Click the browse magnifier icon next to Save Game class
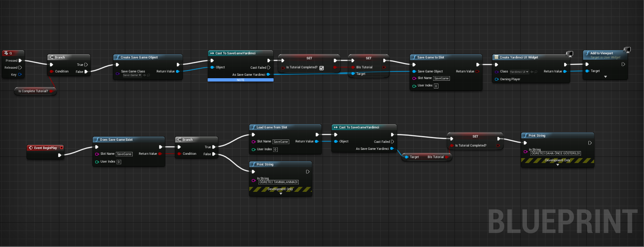Image resolution: width=644 pixels, height=247 pixels. pyautogui.click(x=148, y=75)
